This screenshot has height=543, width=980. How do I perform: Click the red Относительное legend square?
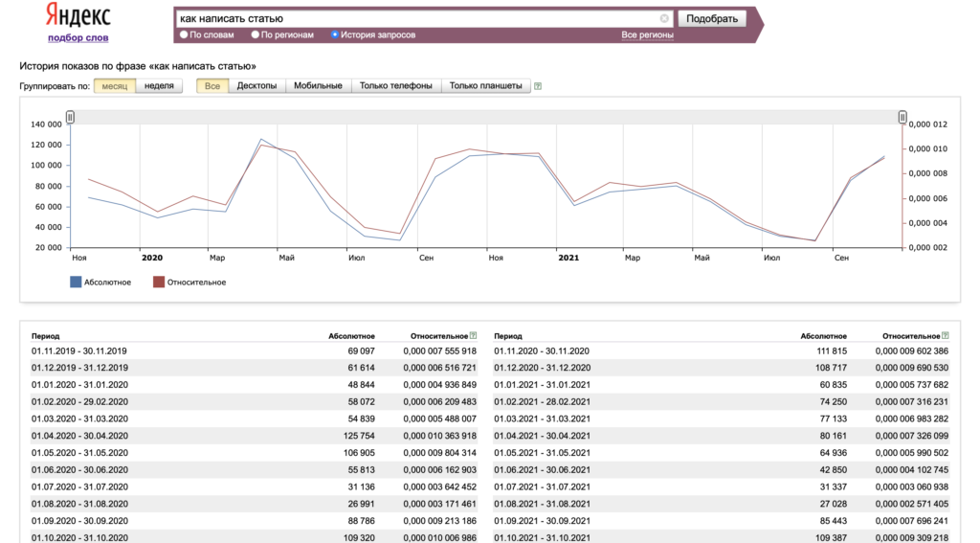[x=159, y=283]
